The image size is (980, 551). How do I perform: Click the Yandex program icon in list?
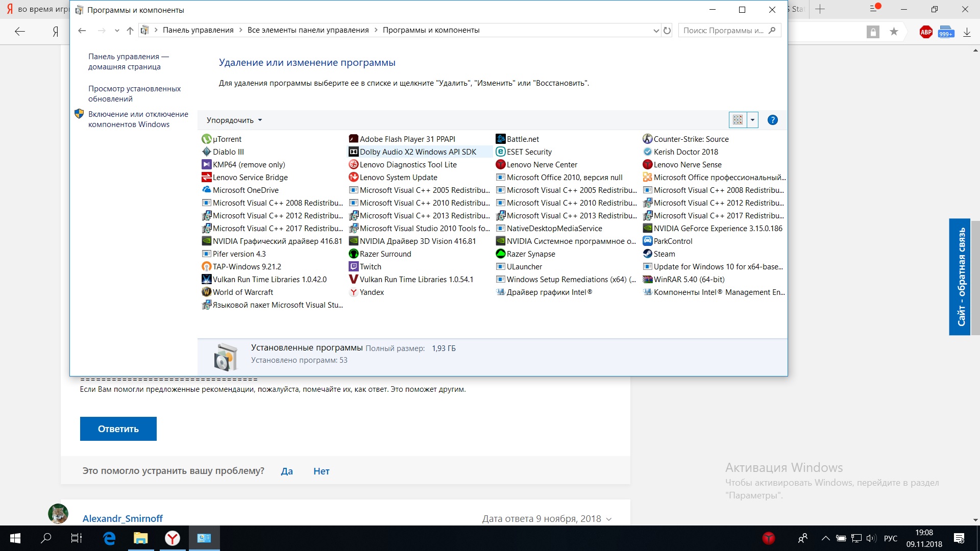click(354, 292)
